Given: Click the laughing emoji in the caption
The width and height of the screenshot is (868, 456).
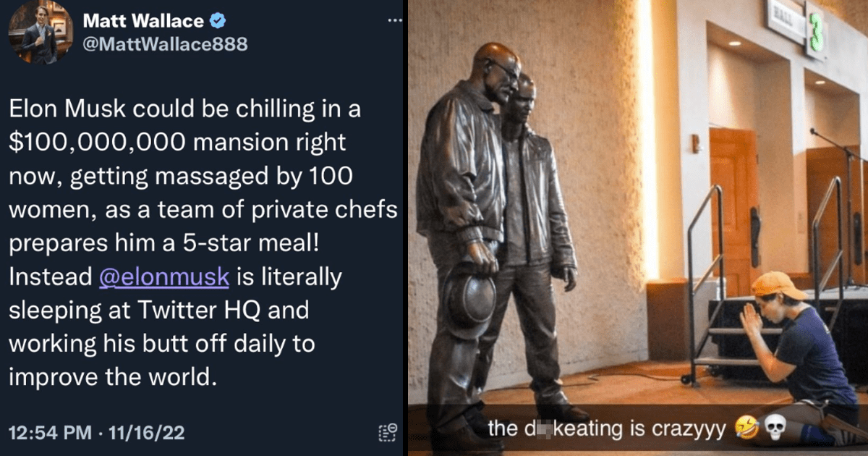Looking at the screenshot, I should (749, 428).
